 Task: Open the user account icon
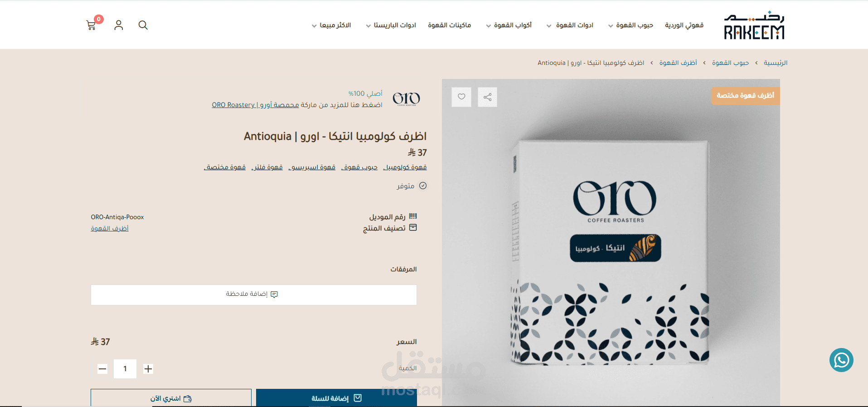pos(119,25)
